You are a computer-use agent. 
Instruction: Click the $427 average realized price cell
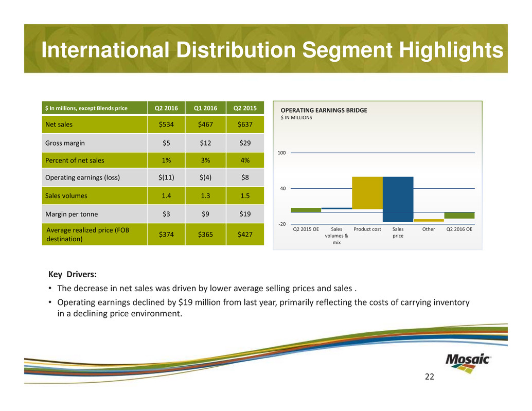tap(244, 234)
